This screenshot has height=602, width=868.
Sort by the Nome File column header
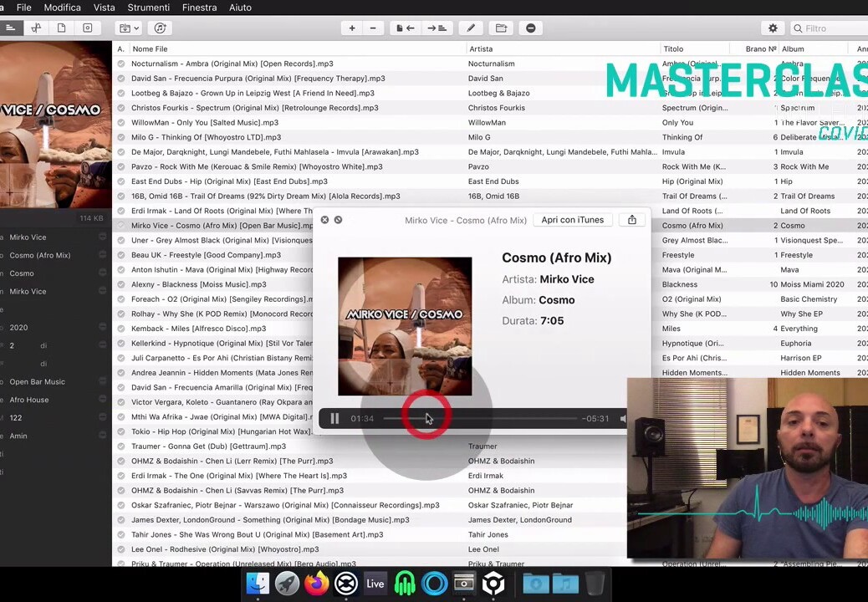(297, 48)
